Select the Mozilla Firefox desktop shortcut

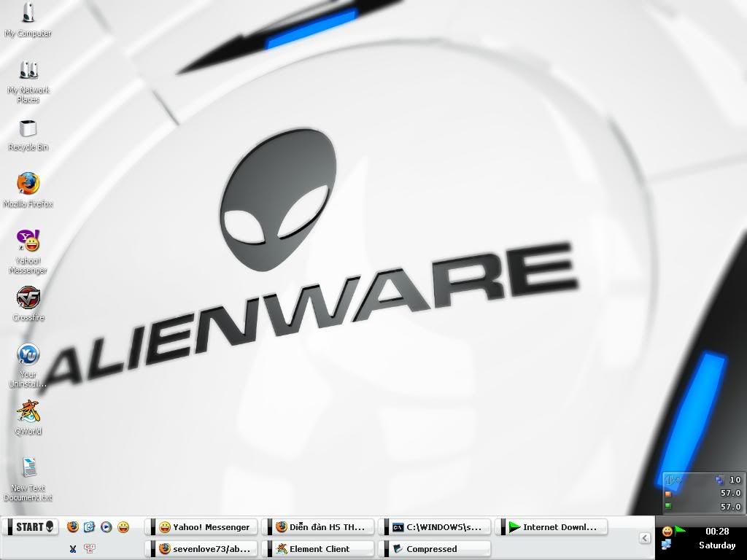[x=28, y=190]
